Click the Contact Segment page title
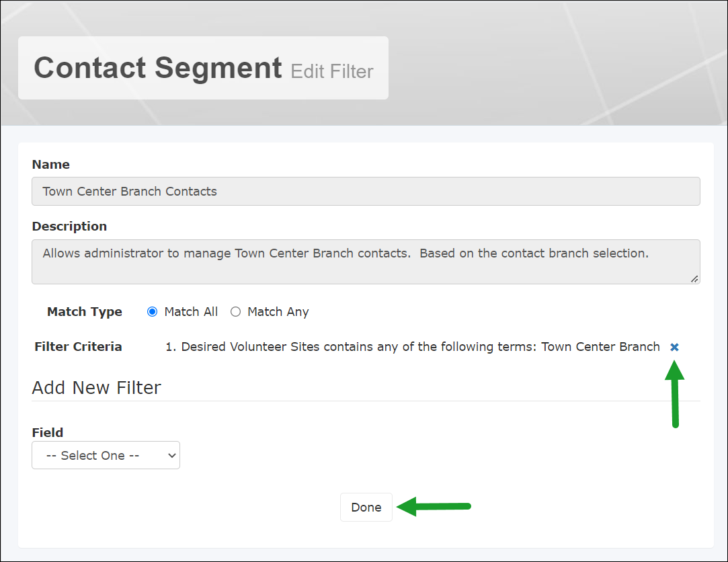 157,67
